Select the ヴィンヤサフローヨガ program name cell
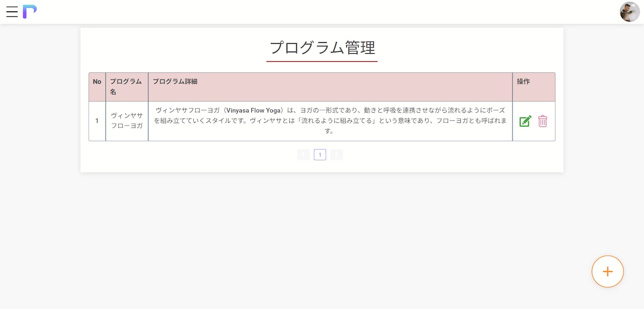This screenshot has height=309, width=644. (127, 121)
